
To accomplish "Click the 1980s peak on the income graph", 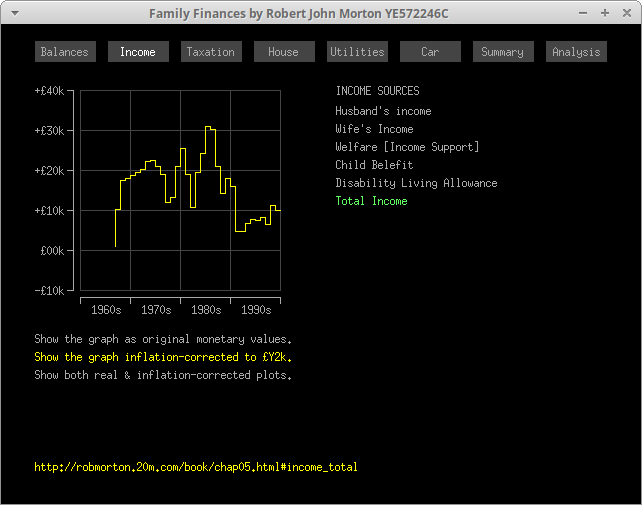I will tap(209, 128).
